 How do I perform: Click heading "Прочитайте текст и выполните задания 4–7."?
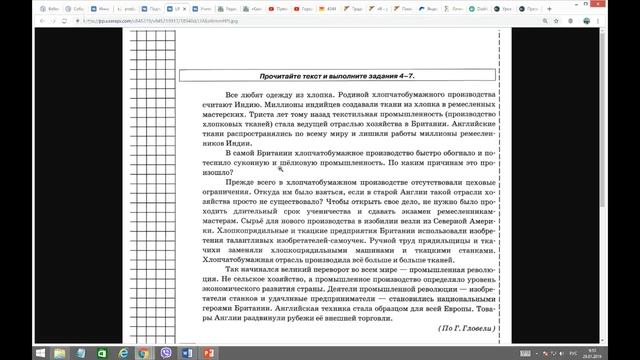pos(337,76)
